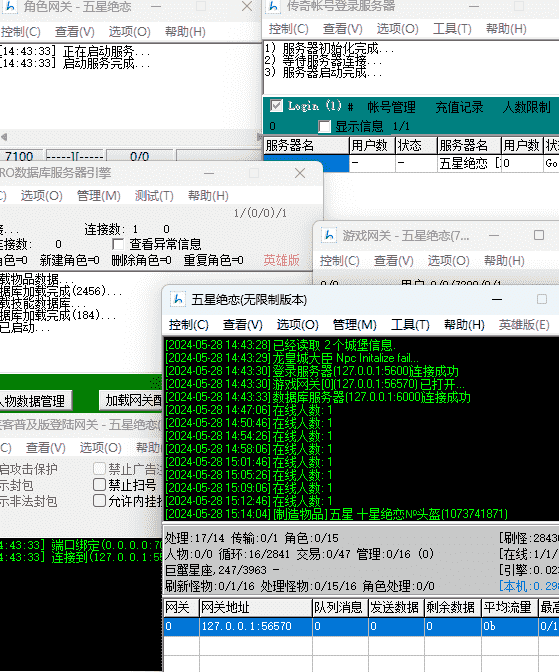Click the 帐号管理 tab in login server

(391, 107)
